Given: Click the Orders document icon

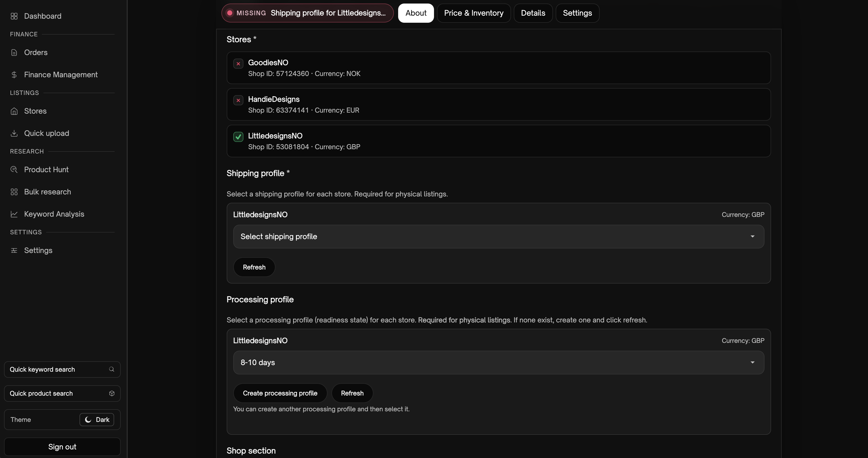Looking at the screenshot, I should pyautogui.click(x=14, y=53).
